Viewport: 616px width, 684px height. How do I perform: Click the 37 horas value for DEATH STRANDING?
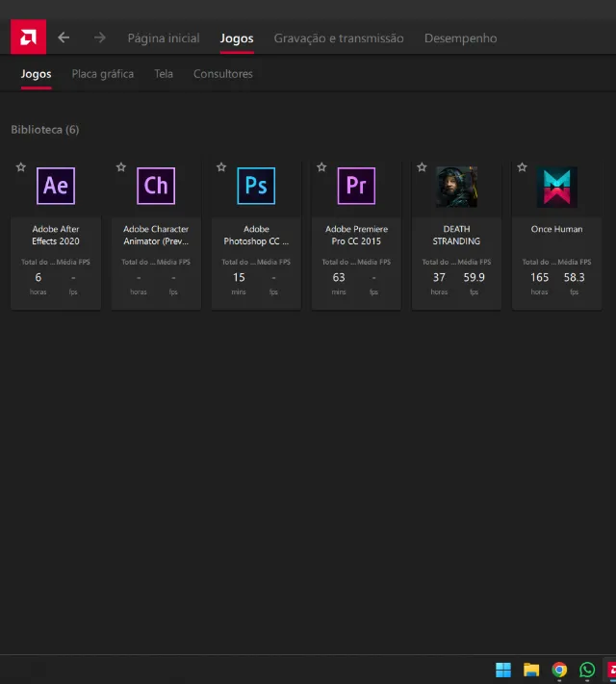(x=439, y=277)
